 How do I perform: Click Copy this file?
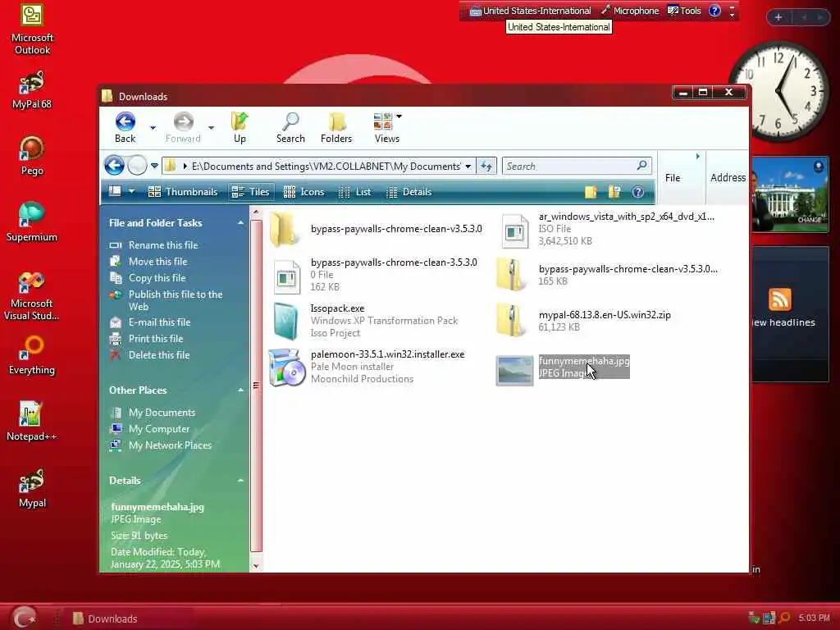click(x=157, y=278)
